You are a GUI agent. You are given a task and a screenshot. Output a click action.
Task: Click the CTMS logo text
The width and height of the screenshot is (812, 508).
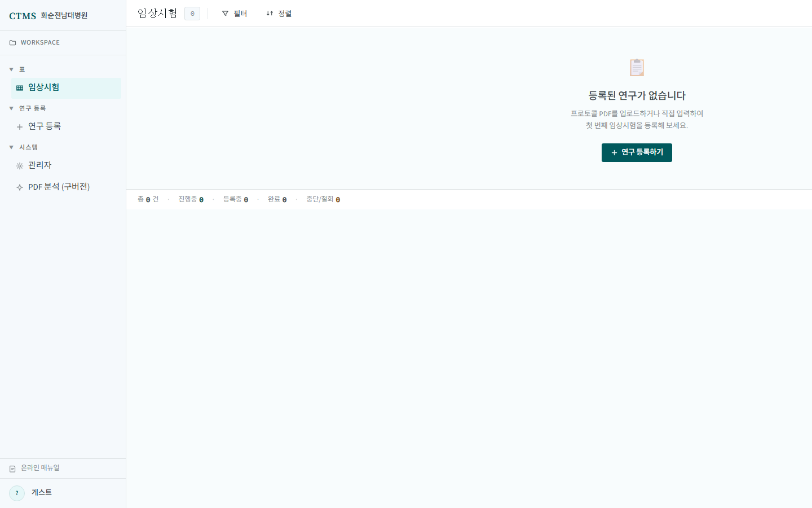coord(23,16)
